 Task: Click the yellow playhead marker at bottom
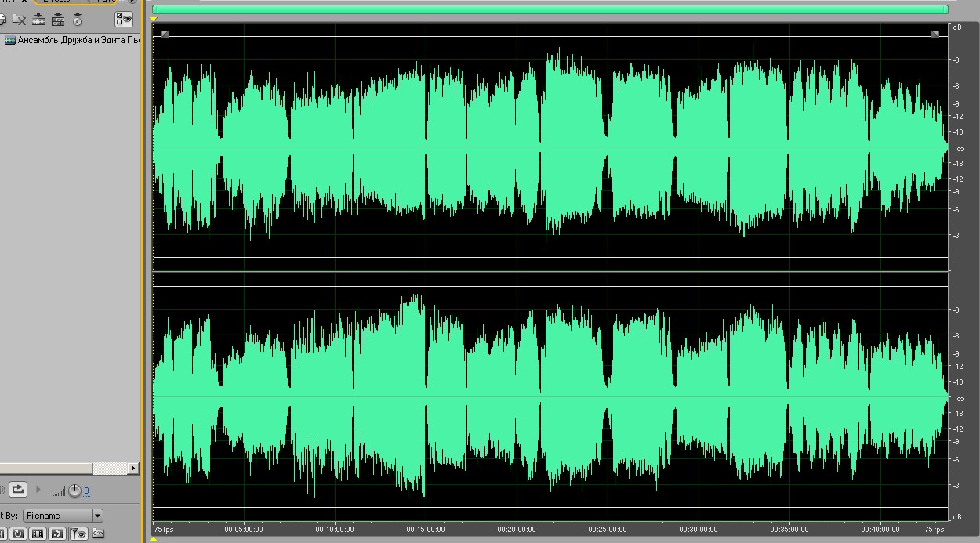(x=153, y=539)
